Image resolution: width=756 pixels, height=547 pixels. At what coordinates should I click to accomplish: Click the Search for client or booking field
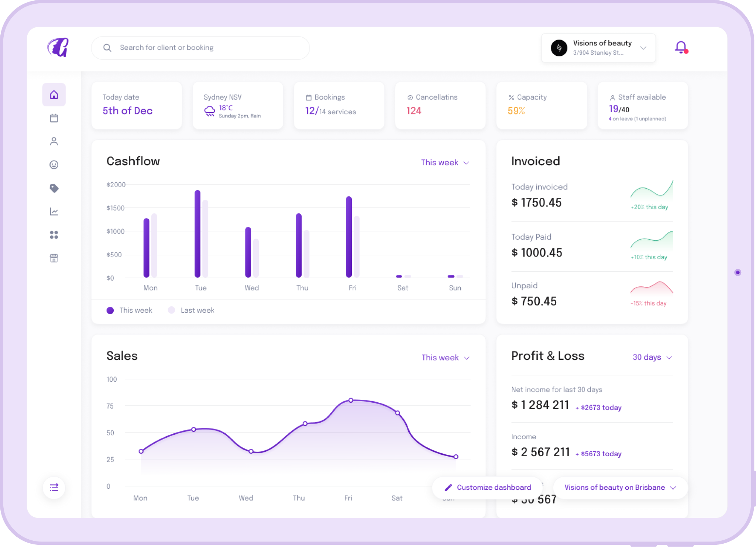pos(200,48)
